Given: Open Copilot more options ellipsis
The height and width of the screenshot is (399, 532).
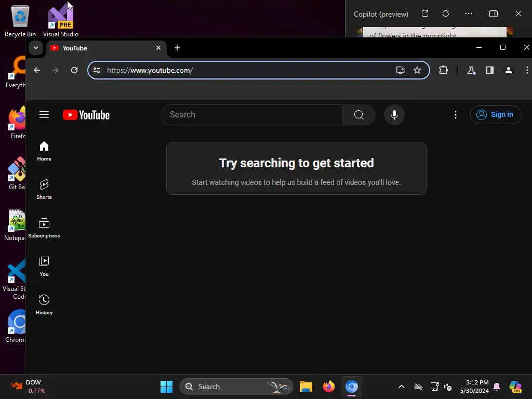Looking at the screenshot, I should [468, 14].
